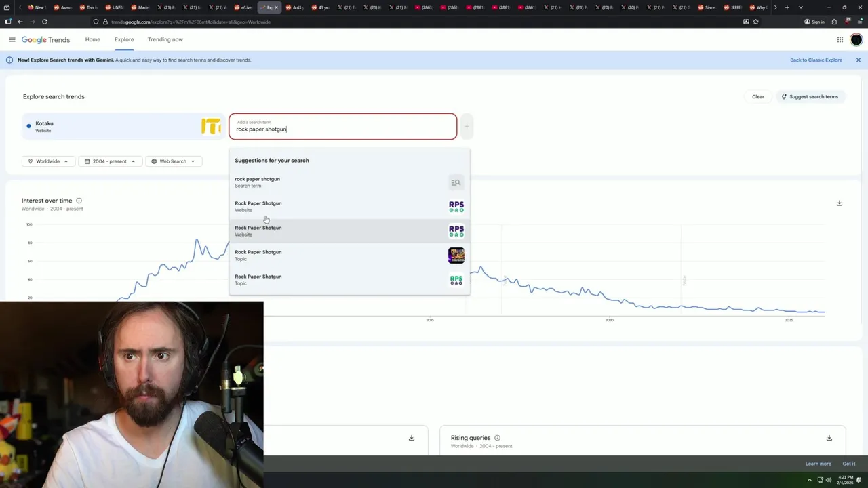The image size is (868, 488).
Task: Click the Kotaku website logo thumbnail
Action: [211, 126]
